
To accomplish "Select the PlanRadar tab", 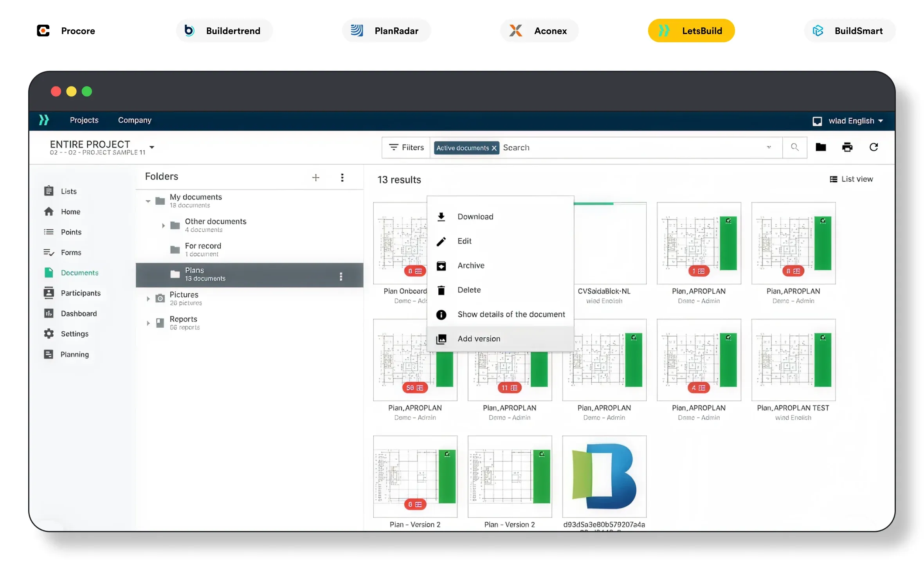I will pyautogui.click(x=386, y=31).
